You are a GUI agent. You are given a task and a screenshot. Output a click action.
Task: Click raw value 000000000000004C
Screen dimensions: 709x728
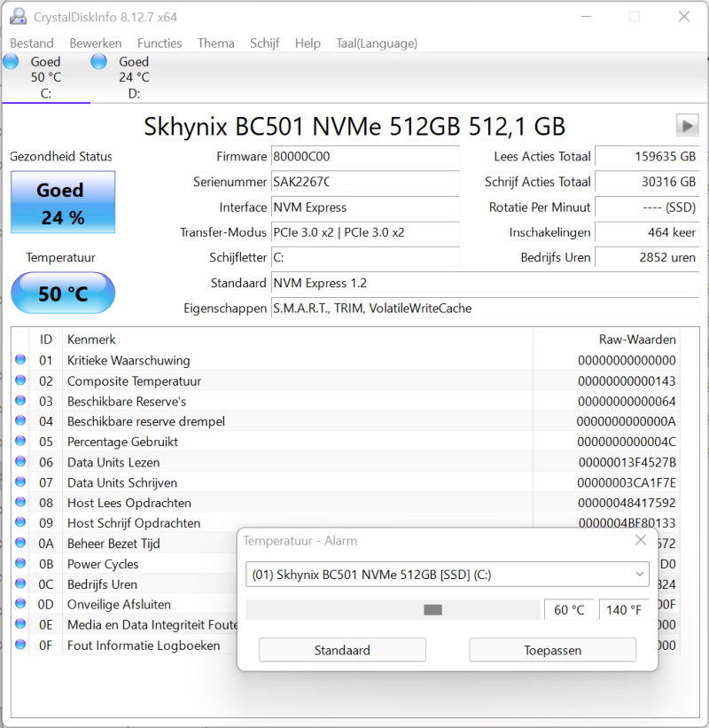627,442
